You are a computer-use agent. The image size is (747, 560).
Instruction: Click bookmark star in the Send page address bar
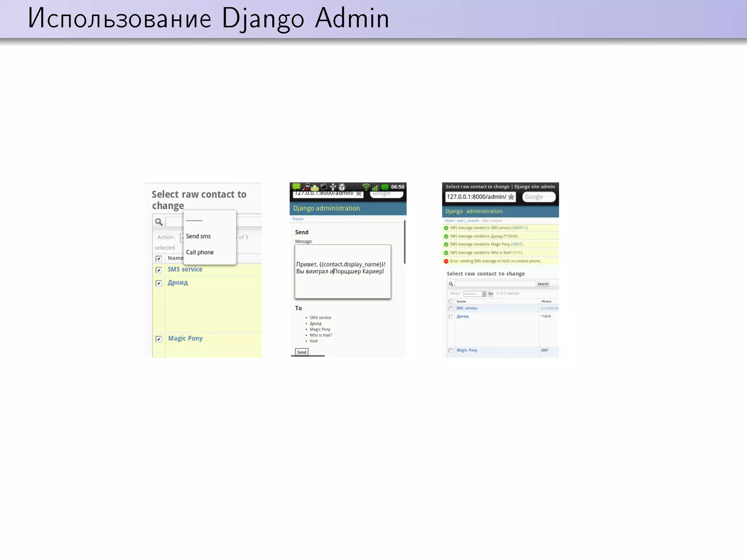coord(359,193)
